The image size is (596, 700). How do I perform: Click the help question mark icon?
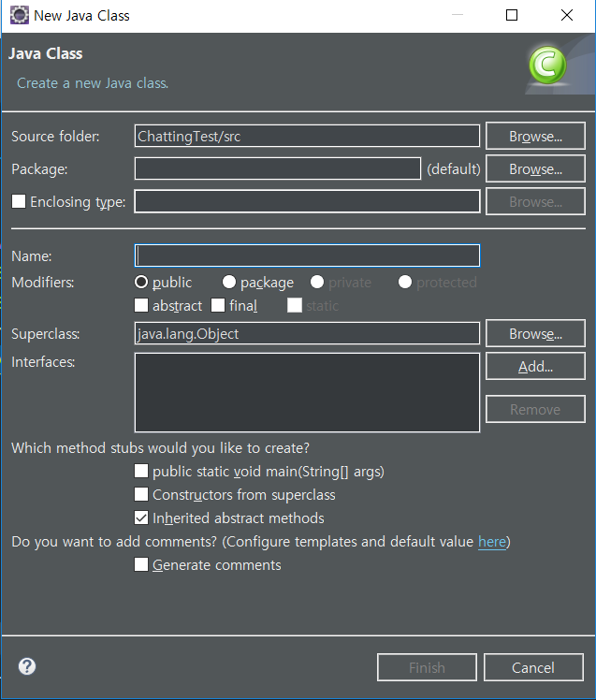click(x=27, y=666)
